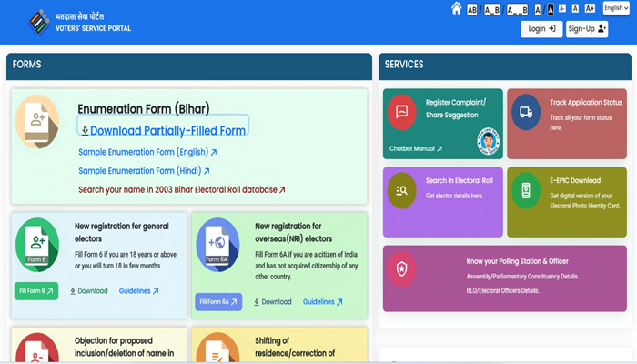This screenshot has width=637, height=364.
Task: Click the pink shield star icon
Action: [x=402, y=268]
